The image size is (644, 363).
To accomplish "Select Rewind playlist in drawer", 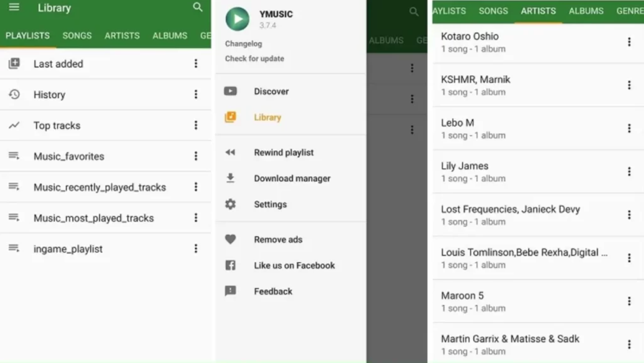I will (x=284, y=152).
